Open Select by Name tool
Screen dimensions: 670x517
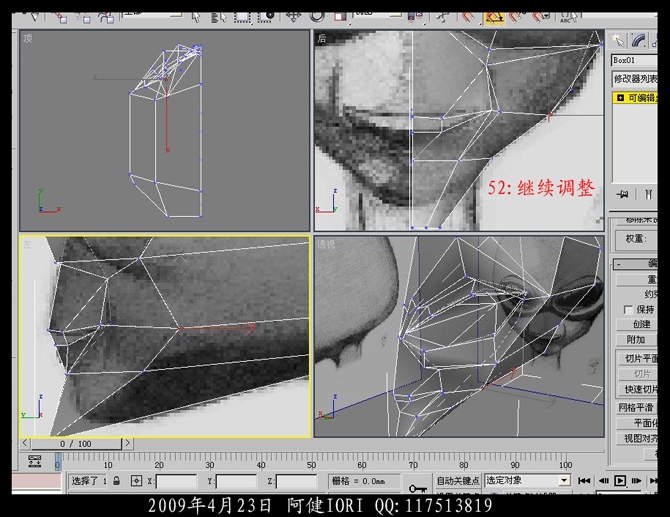pos(219,17)
